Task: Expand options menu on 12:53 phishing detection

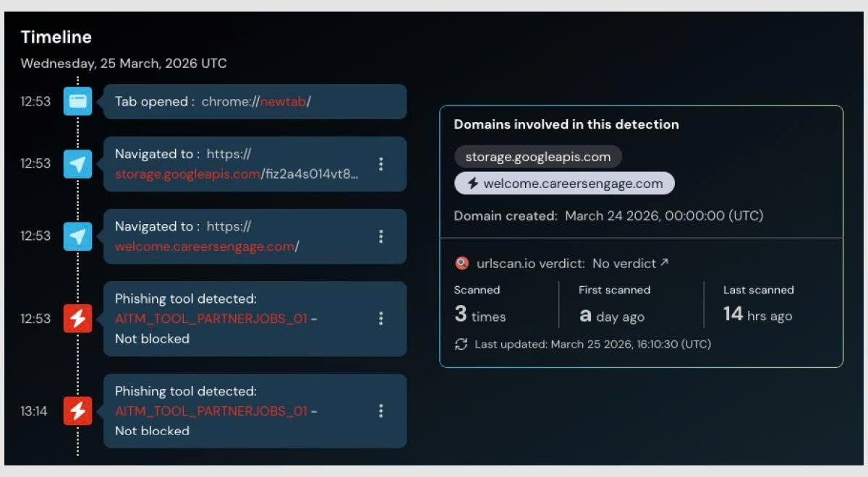Action: [380, 319]
